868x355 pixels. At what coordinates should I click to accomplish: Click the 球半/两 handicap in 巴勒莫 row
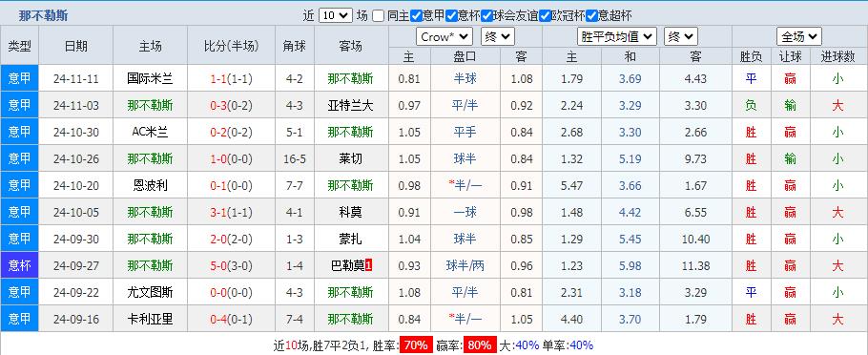pyautogui.click(x=465, y=266)
